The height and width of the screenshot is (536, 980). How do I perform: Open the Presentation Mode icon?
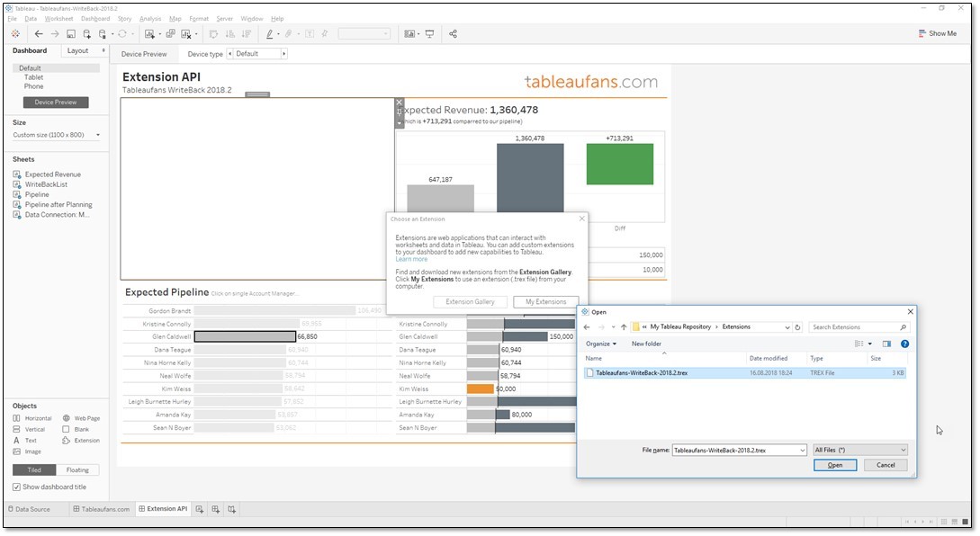pos(429,33)
